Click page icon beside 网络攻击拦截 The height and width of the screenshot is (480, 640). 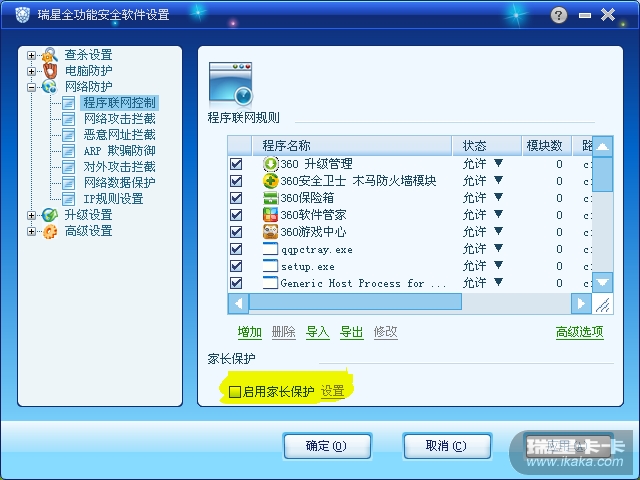(68, 119)
